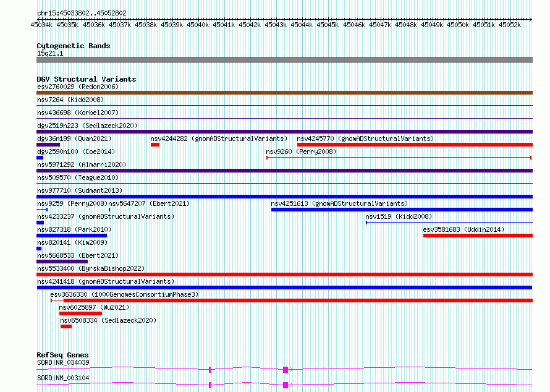Open the nsv5533400 (ByrskaBishop2022) variant label

tap(91, 268)
